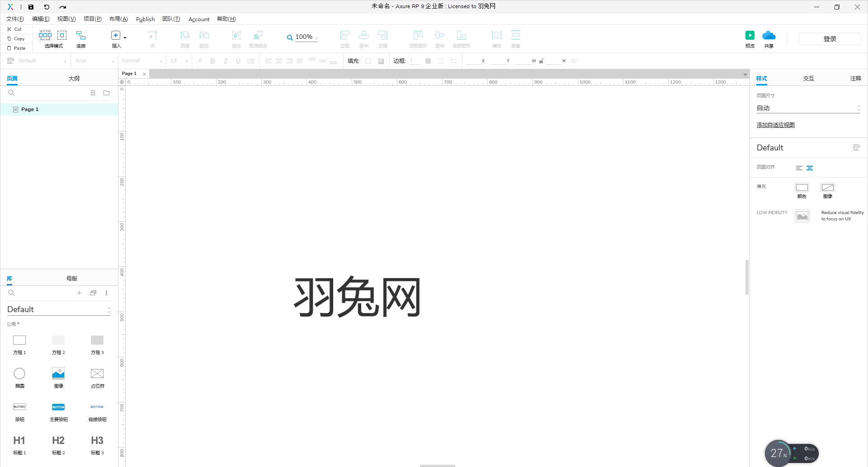Viewport: 868px width, 467px height.
Task: Open the Default library selector dropdown
Action: pos(59,309)
